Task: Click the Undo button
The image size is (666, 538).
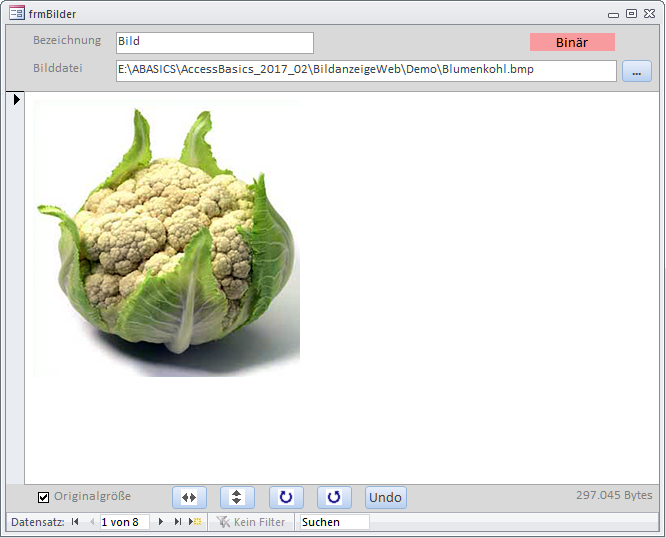Action: pos(385,497)
